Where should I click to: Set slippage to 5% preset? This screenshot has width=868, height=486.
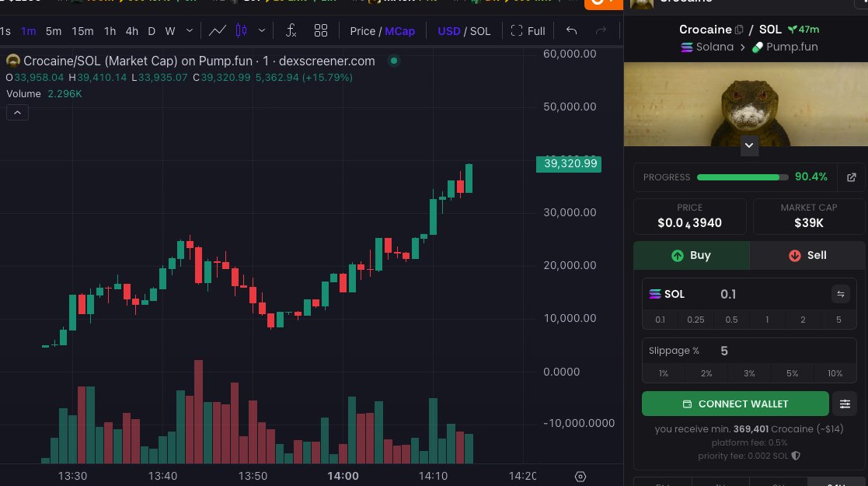tap(792, 373)
